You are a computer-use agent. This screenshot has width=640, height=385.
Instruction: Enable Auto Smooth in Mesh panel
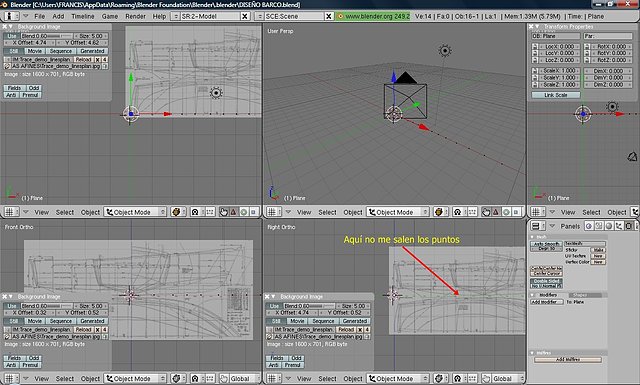pyautogui.click(x=546, y=244)
